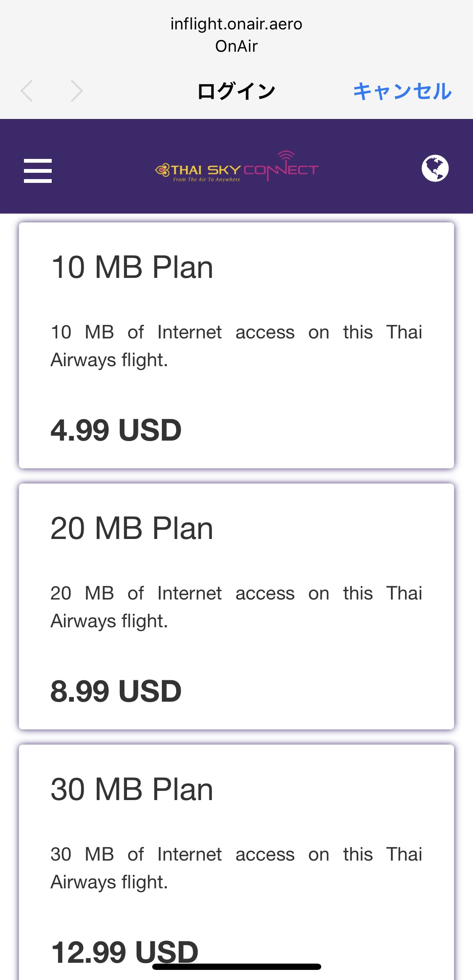Screen dimensions: 473x980
Task: Tap the globe language icon
Action: tap(435, 168)
